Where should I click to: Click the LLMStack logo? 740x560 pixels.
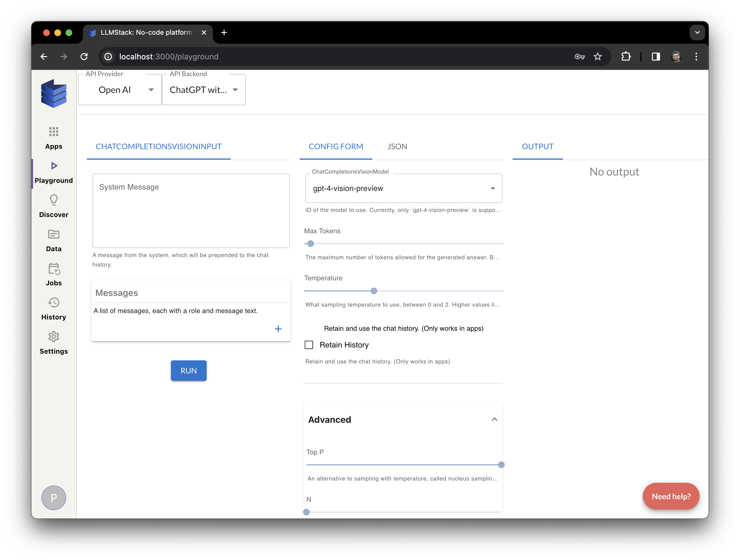53,93
